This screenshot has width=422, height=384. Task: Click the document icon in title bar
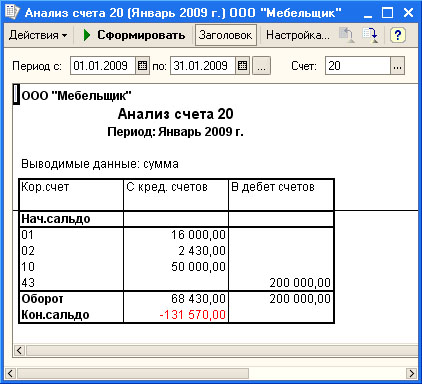click(x=12, y=12)
